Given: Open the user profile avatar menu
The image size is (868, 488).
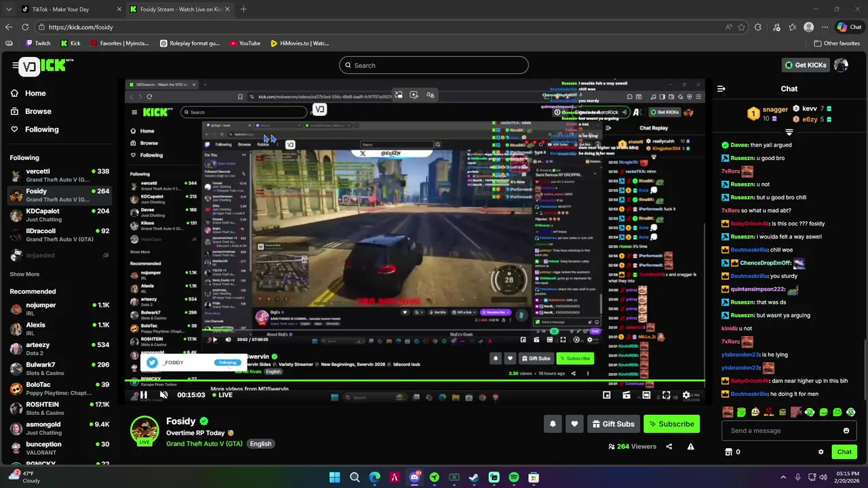Looking at the screenshot, I should (841, 65).
